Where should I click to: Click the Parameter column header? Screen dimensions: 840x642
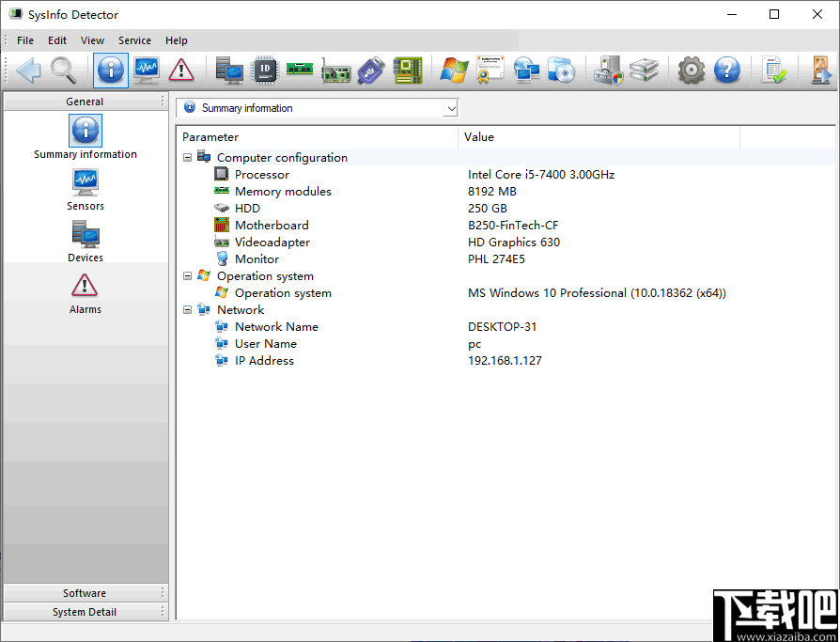318,137
